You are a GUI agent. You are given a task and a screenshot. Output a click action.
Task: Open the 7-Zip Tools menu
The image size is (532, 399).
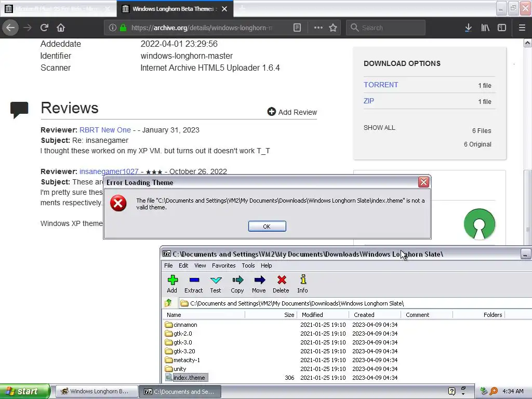coord(248,265)
